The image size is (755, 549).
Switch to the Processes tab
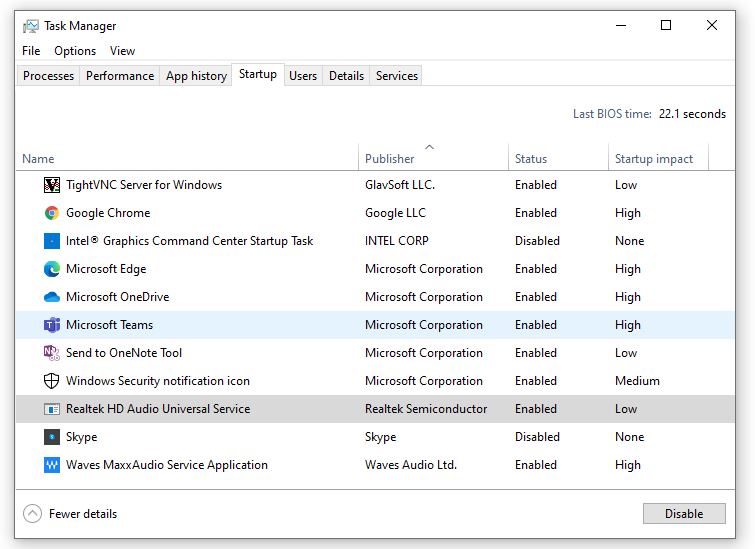coord(48,76)
